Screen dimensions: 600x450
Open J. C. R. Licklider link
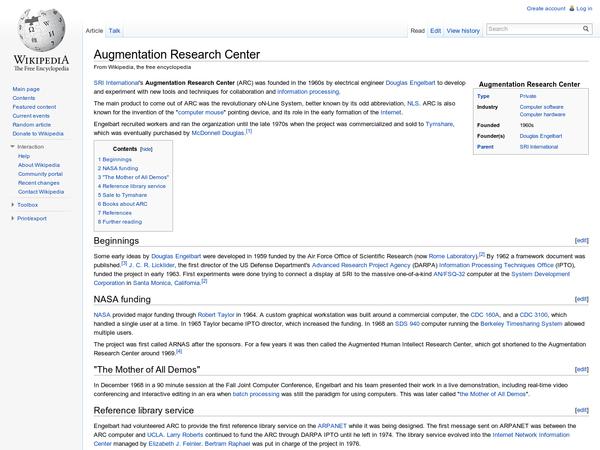(x=152, y=265)
